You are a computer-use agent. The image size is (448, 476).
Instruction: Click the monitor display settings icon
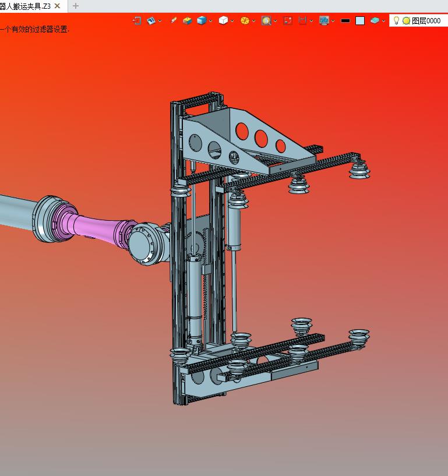(x=324, y=20)
